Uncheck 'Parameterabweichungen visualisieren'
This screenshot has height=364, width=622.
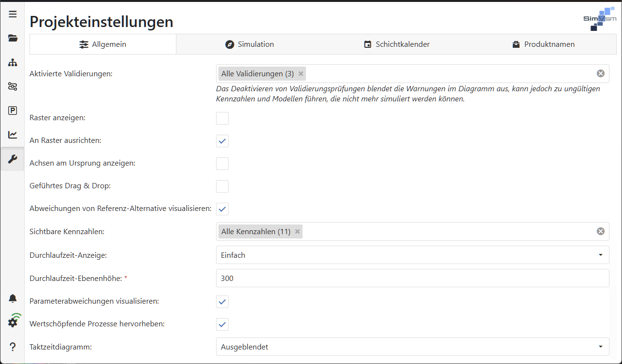coord(222,302)
